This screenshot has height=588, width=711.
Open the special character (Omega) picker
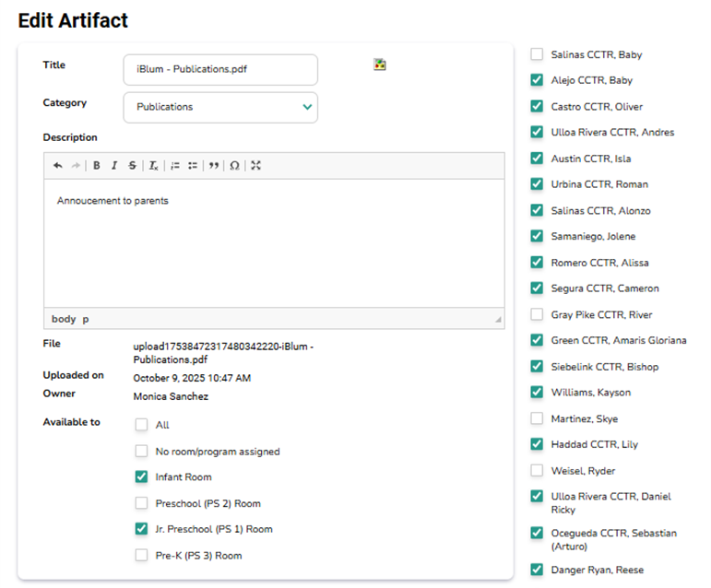pyautogui.click(x=235, y=166)
